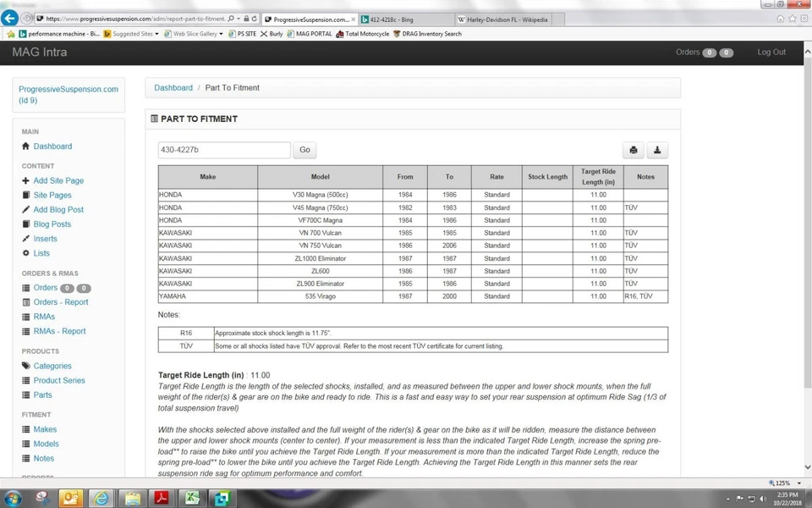The width and height of the screenshot is (812, 508).
Task: Open Dashboard in the sidebar
Action: [x=52, y=146]
